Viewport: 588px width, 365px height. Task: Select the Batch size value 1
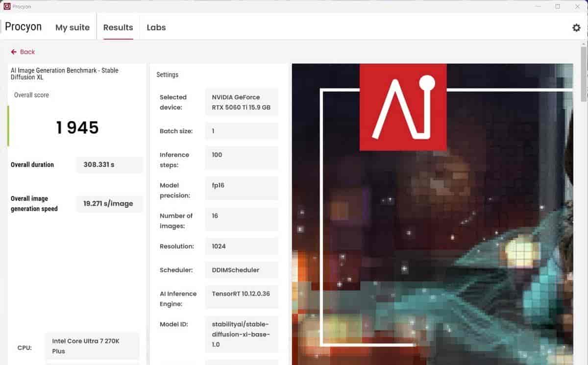(242, 131)
